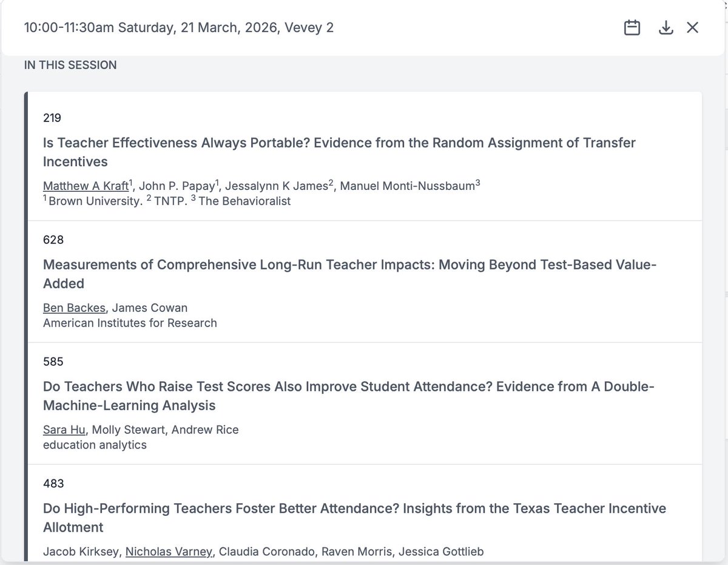Open paper 'Measurements of Comprehensive Long-Run Teacher Impacts'
728x565 pixels.
point(350,274)
